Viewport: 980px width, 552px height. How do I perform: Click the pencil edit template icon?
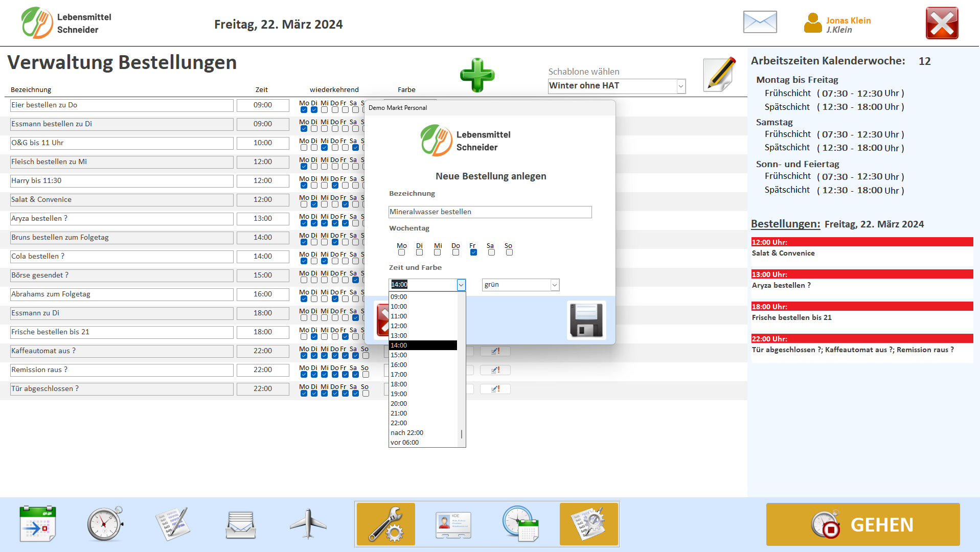(719, 75)
